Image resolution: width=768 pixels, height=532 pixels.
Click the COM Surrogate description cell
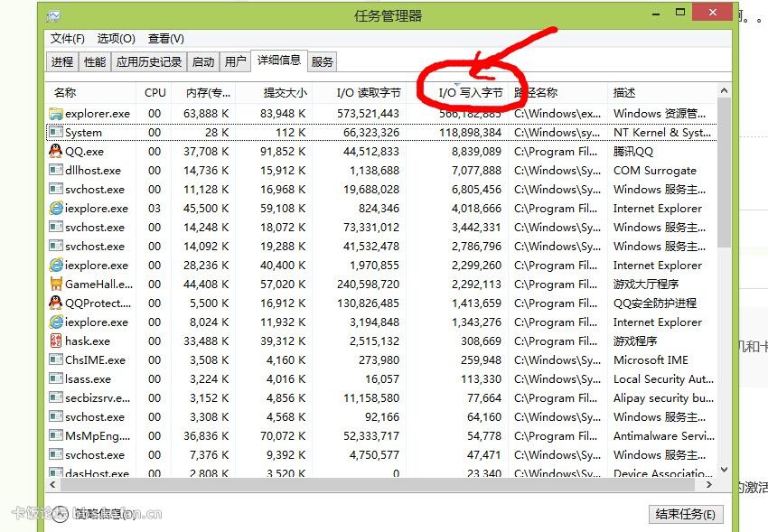(x=655, y=171)
